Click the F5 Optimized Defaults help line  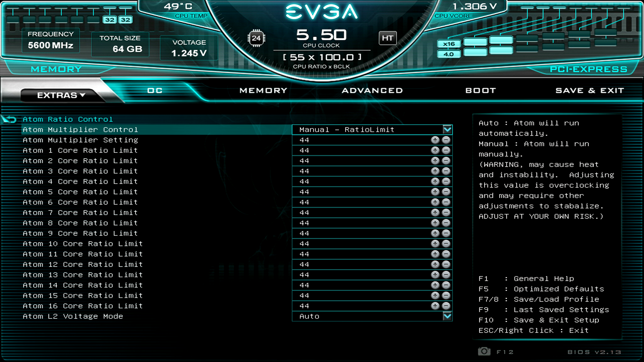point(541,289)
